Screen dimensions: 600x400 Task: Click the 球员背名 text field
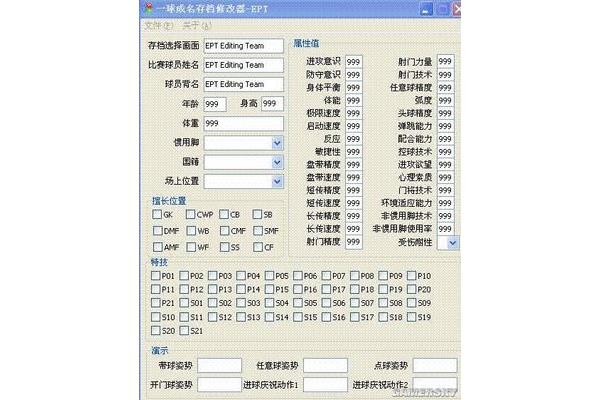click(243, 84)
